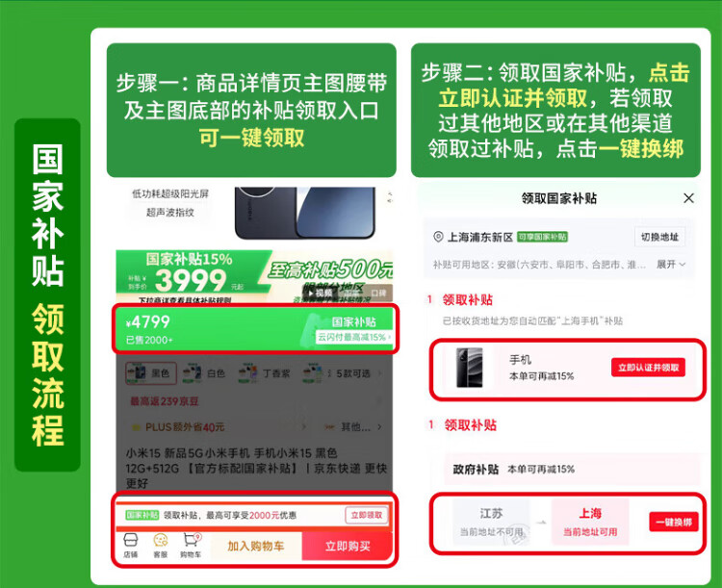Image resolution: width=722 pixels, height=588 pixels.
Task: Open the 店铺 store icon
Action: pyautogui.click(x=131, y=546)
